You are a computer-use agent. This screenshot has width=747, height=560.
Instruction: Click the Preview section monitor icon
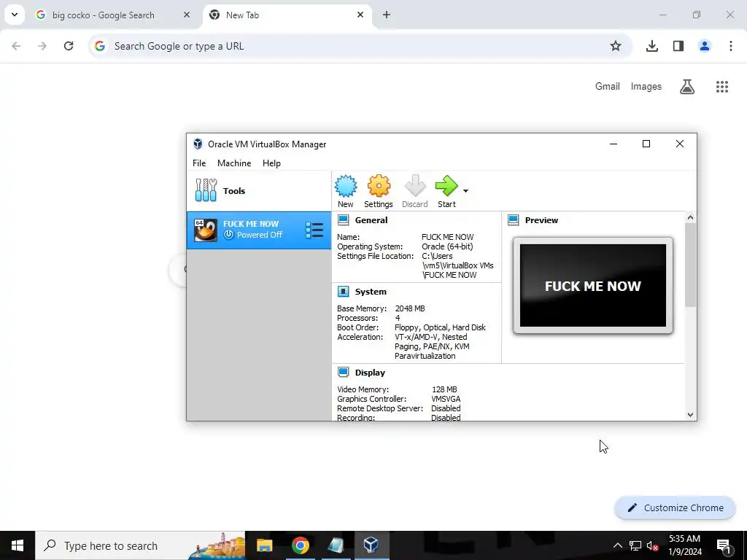[x=513, y=219]
